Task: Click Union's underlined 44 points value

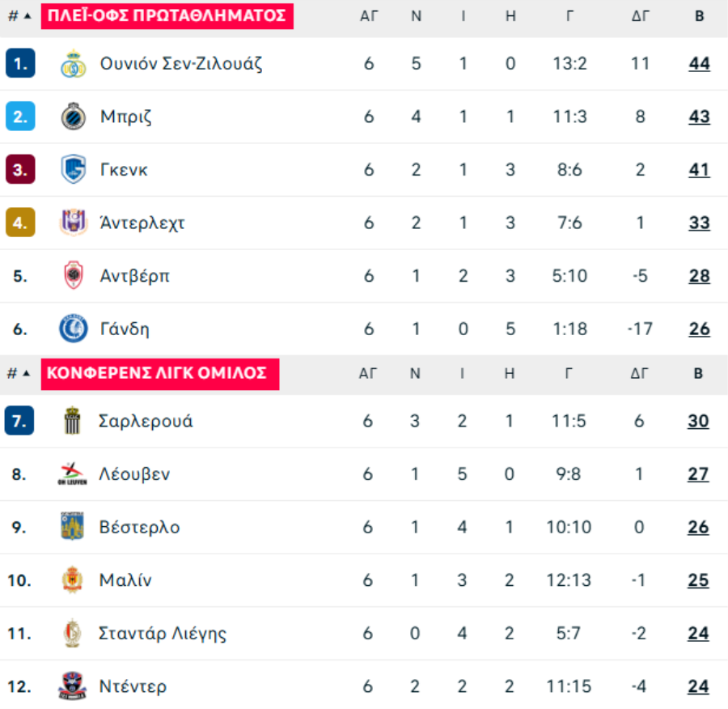Action: click(699, 64)
